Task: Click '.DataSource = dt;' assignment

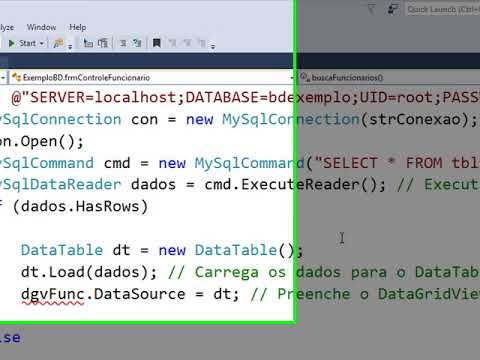Action: [162, 294]
